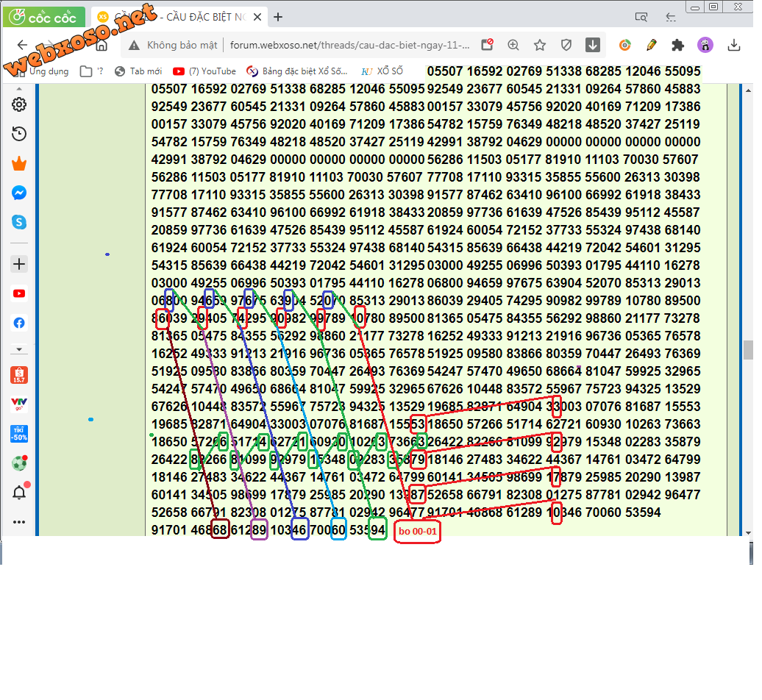Open a new tab with plus button
The height and width of the screenshot is (700, 762).
point(278,18)
